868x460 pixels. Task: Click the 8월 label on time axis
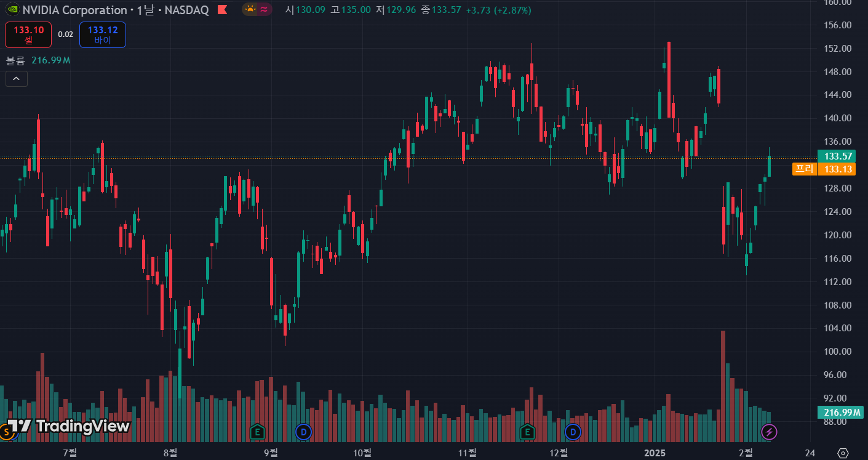[x=170, y=453]
